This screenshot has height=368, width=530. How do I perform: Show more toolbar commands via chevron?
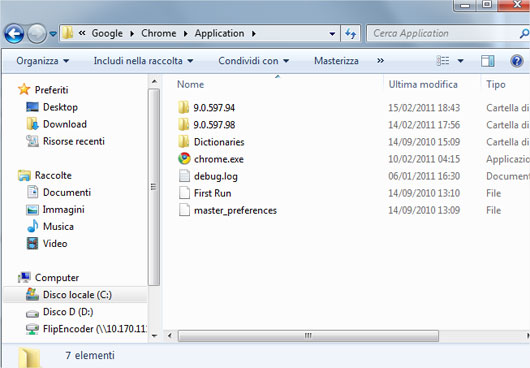click(x=381, y=60)
